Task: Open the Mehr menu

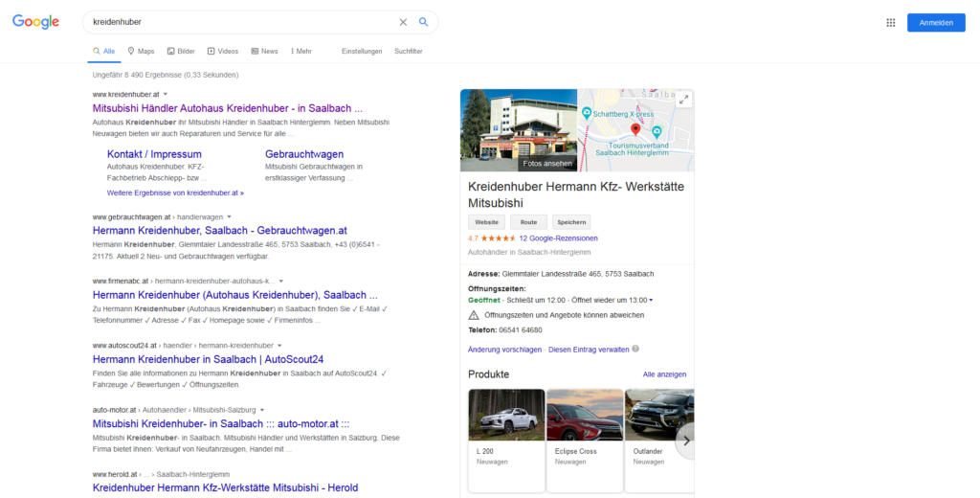Action: pos(301,52)
